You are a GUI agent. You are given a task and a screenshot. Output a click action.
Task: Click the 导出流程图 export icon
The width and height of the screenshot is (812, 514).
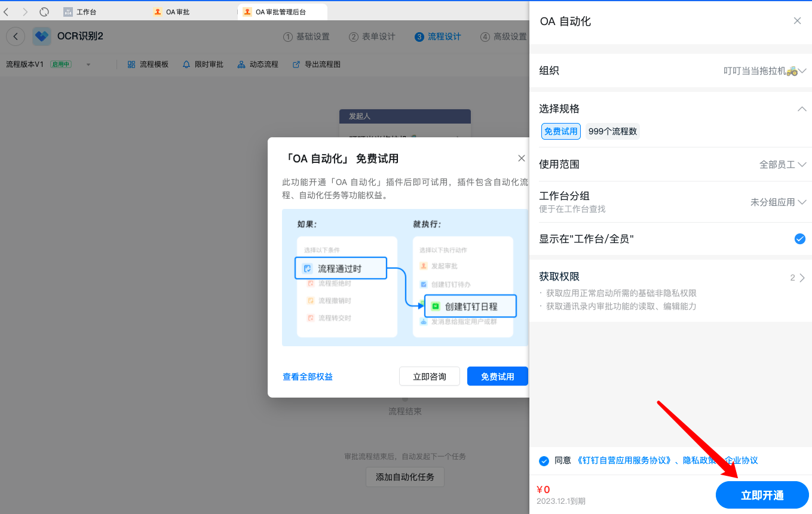[x=296, y=64]
